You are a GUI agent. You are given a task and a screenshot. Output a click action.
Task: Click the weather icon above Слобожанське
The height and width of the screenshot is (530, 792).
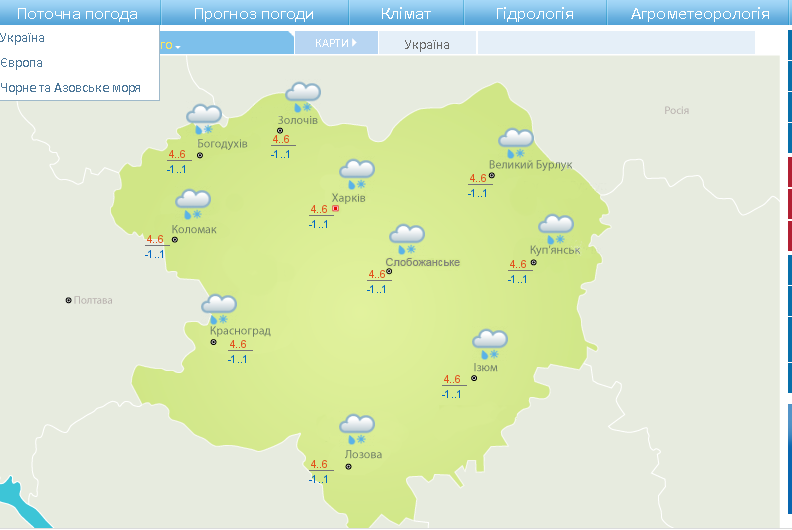(x=407, y=239)
